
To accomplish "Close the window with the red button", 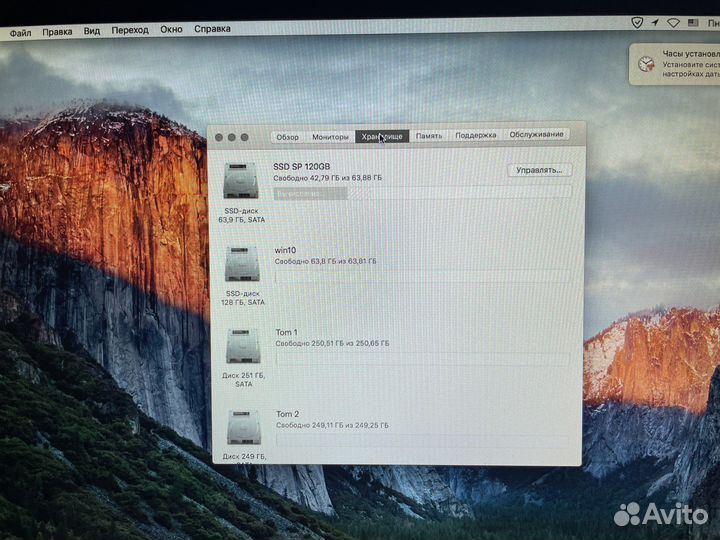I will (x=219, y=137).
